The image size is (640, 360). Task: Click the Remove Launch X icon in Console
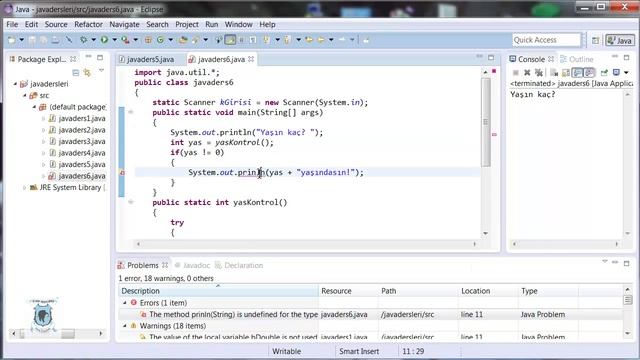pyautogui.click(x=527, y=73)
